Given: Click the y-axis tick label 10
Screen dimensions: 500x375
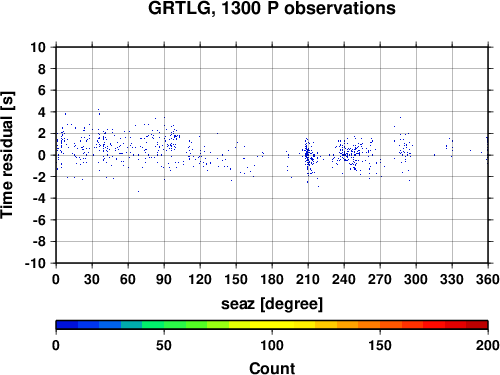Looking at the screenshot, I should click(38, 47).
